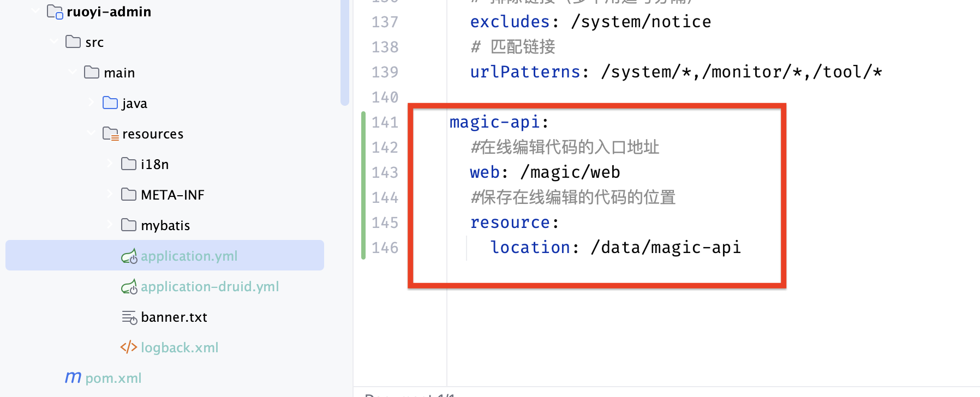980x397 pixels.
Task: Open banner.txt file
Action: 174,317
